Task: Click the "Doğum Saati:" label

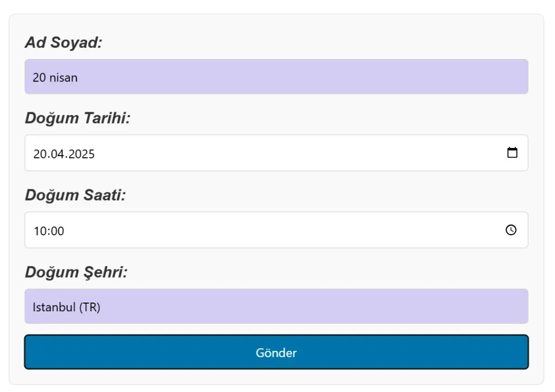Action: click(75, 195)
